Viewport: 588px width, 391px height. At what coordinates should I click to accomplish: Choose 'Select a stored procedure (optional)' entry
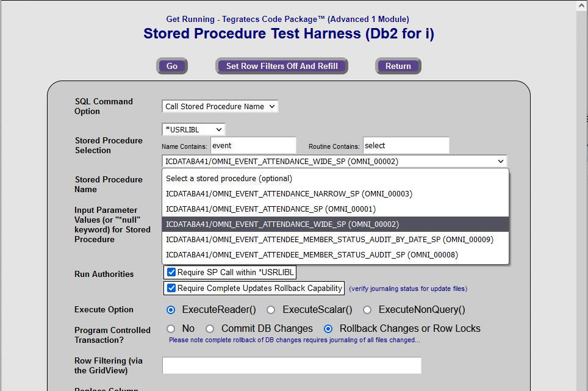pyautogui.click(x=229, y=179)
